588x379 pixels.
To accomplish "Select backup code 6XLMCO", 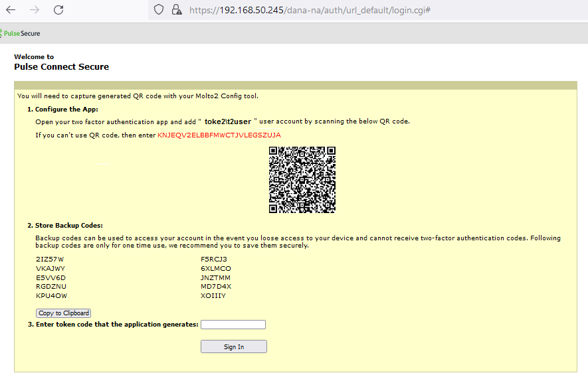I will coord(216,269).
